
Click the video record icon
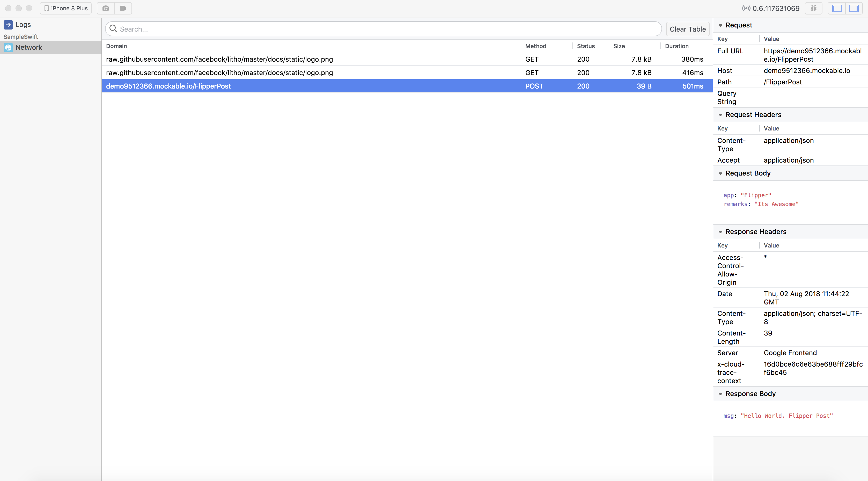click(x=123, y=9)
